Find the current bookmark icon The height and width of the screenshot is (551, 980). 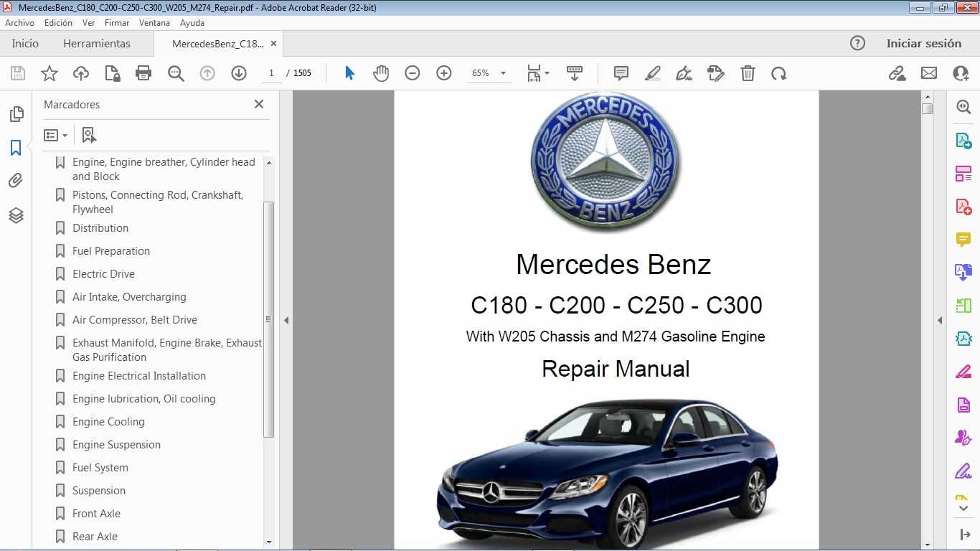tap(90, 135)
